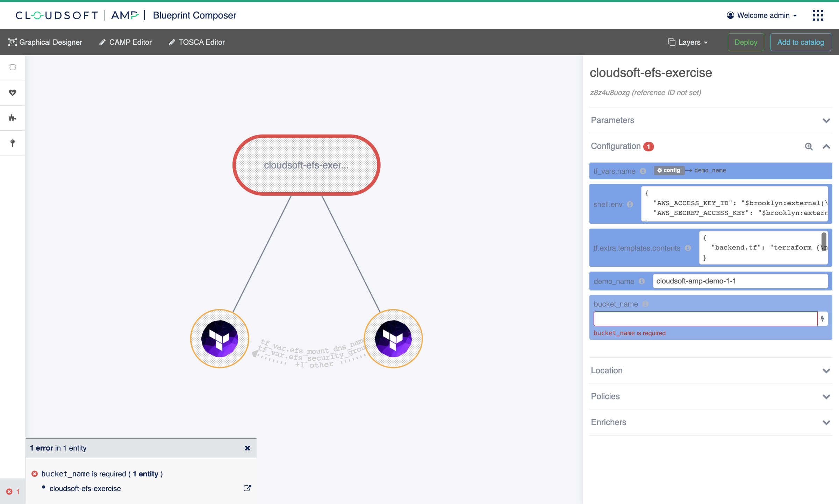Viewport: 839px width, 504px height.
Task: Click the 'bucket_name is required' validation message
Action: tap(630, 333)
